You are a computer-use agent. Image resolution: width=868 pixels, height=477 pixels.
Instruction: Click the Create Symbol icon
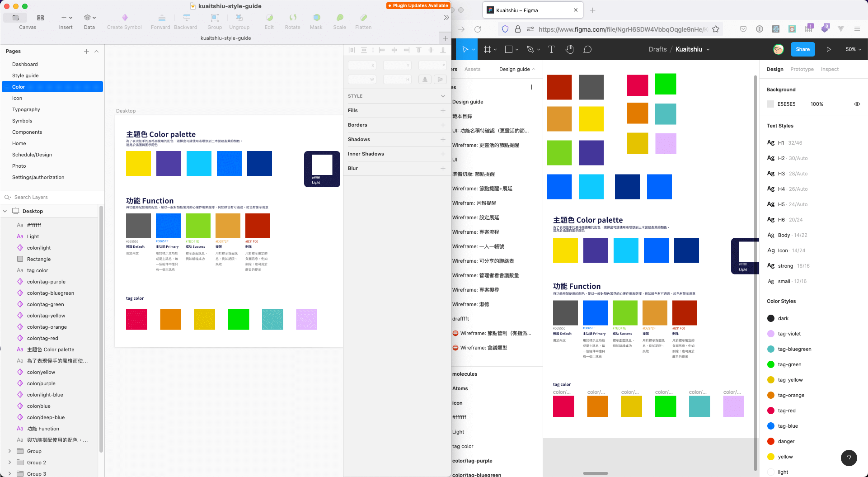(125, 18)
